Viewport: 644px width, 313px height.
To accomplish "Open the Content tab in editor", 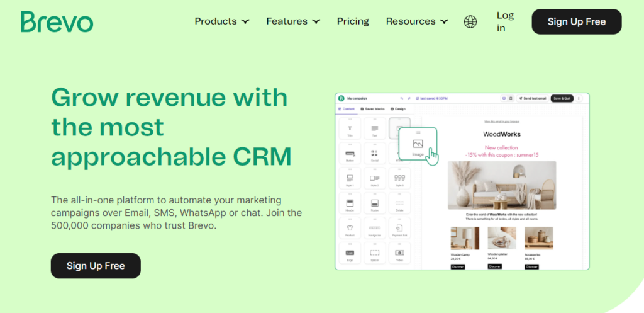I will pyautogui.click(x=347, y=109).
